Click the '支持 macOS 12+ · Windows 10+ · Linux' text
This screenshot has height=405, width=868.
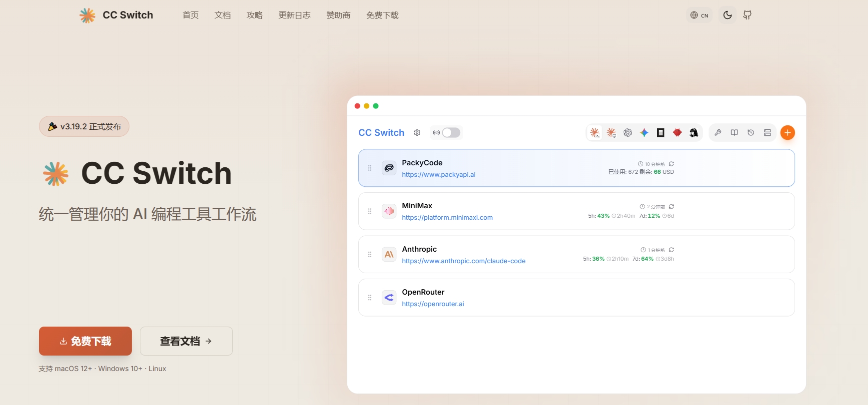[102, 369]
